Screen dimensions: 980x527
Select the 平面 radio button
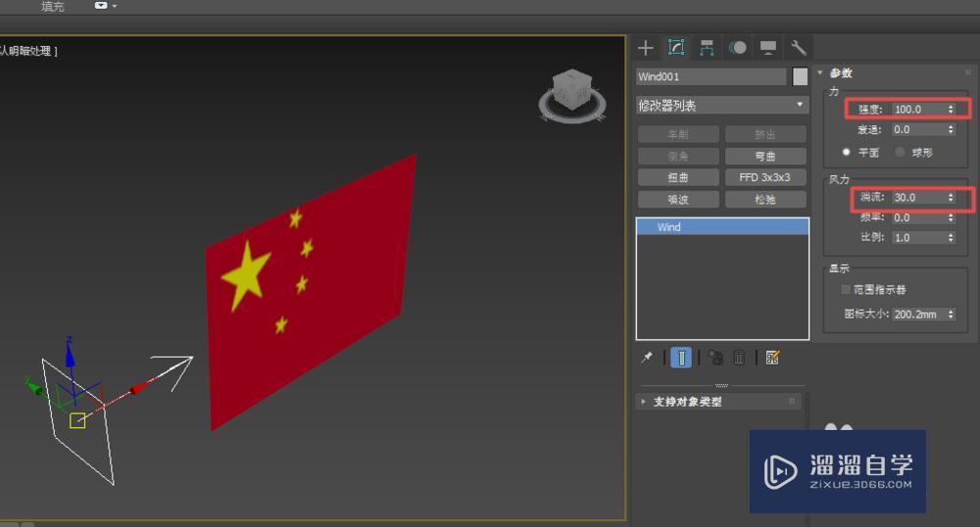pos(847,152)
